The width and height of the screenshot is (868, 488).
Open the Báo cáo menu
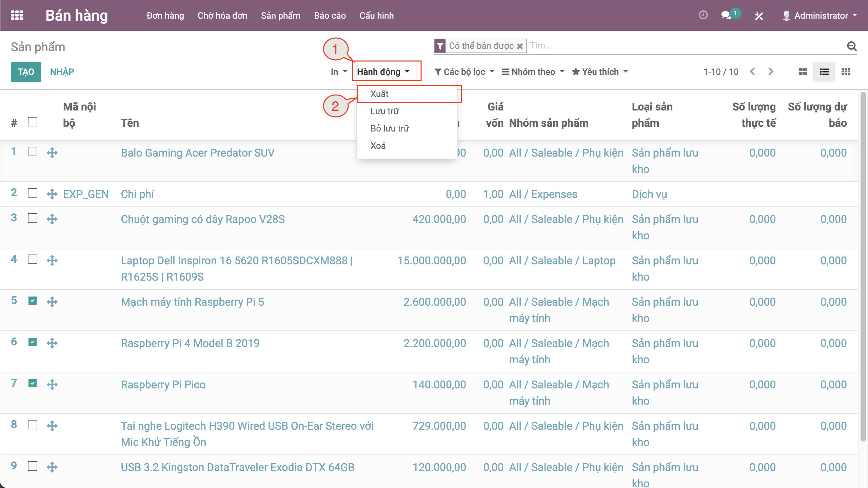coord(330,16)
